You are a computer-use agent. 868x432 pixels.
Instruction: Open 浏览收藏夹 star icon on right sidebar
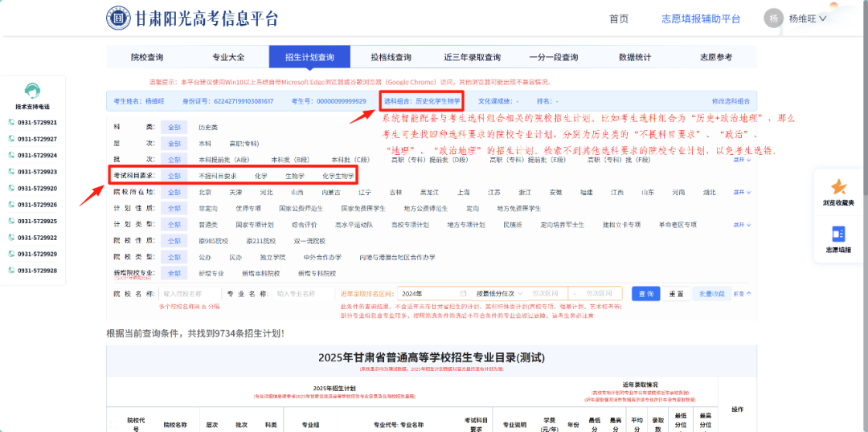[838, 187]
